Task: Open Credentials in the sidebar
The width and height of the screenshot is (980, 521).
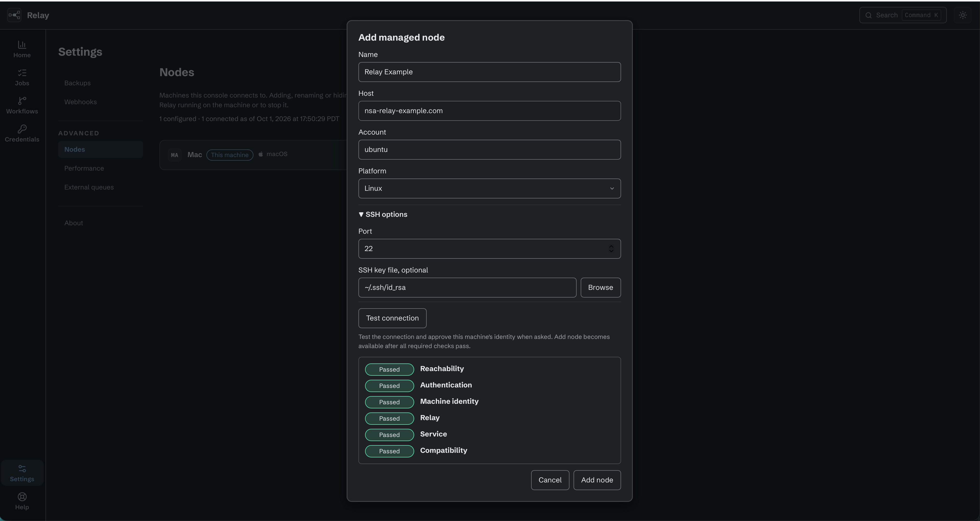Action: (x=22, y=134)
